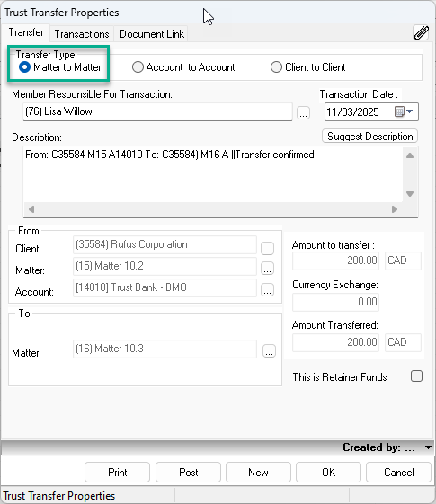436x504 pixels.
Task: Click the CAD currency box beside Amount to transfer
Action: click(x=403, y=261)
